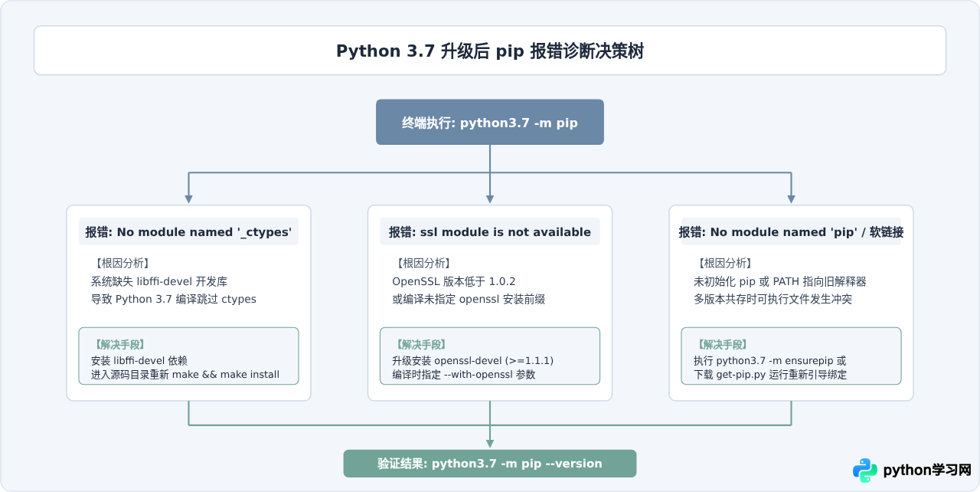The height and width of the screenshot is (492, 980).
Task: Click '升级安装 openssl-devel (>=1.1.1)'
Action: (472, 360)
